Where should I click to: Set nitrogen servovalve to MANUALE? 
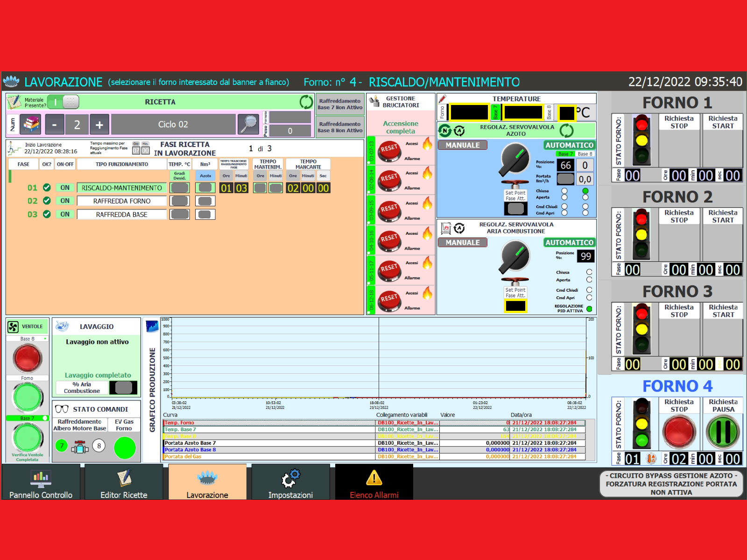(462, 145)
